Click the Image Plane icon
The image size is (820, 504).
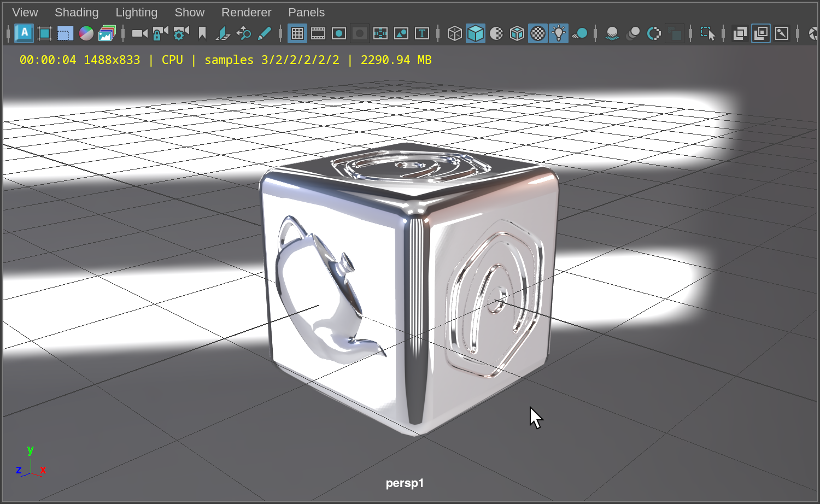[222, 33]
